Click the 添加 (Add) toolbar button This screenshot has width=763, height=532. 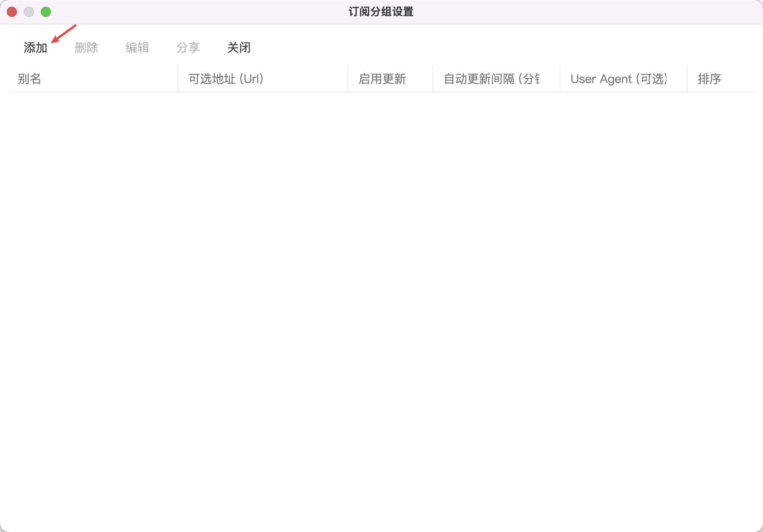[x=35, y=47]
